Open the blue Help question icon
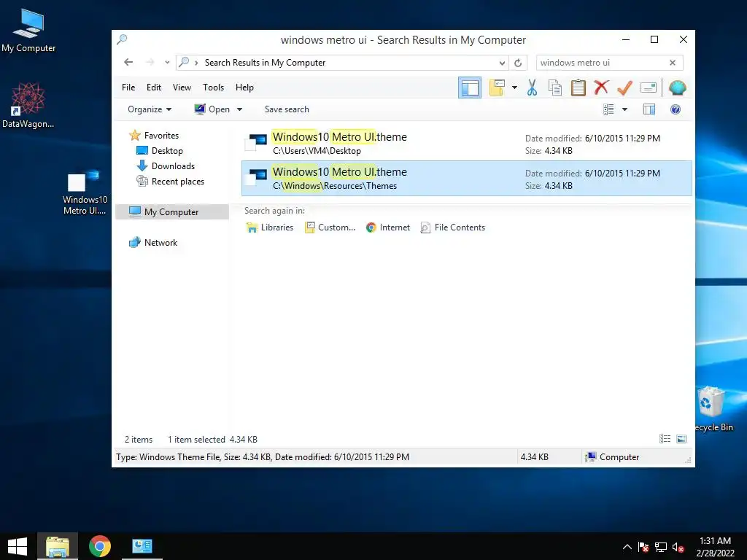 (675, 109)
